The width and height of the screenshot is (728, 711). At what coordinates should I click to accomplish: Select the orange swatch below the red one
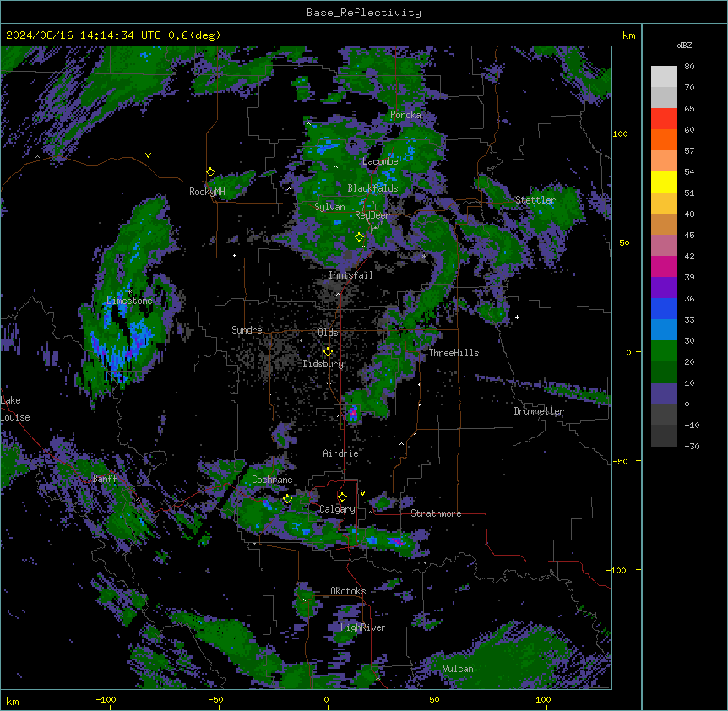pos(664,139)
